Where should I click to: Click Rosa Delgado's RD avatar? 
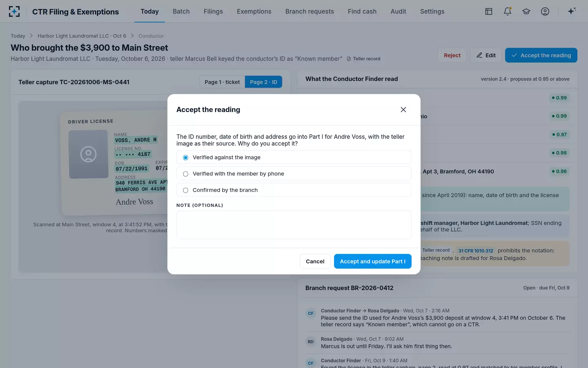click(x=311, y=342)
